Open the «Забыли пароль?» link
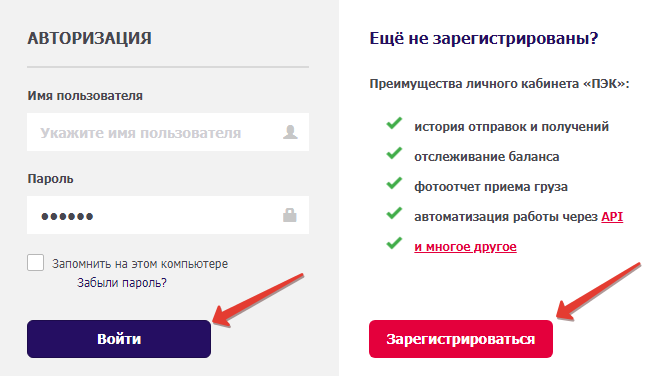 122,283
